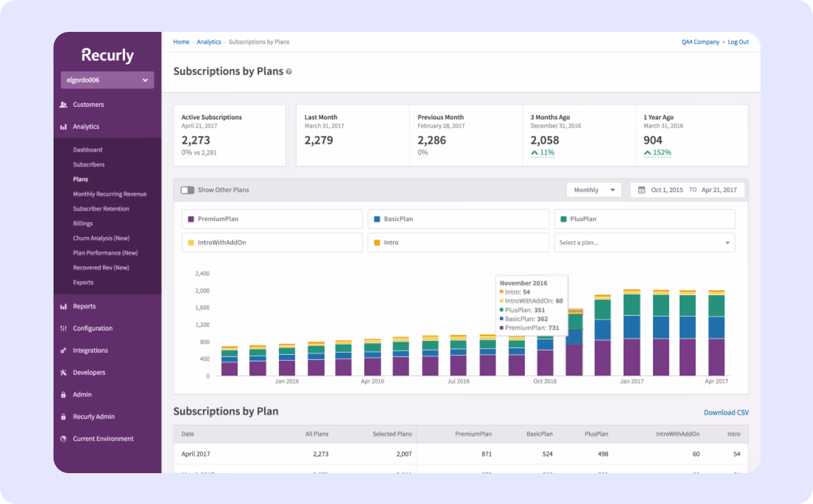Image resolution: width=813 pixels, height=504 pixels.
Task: Click the Analytics breadcrumb link
Action: point(209,42)
